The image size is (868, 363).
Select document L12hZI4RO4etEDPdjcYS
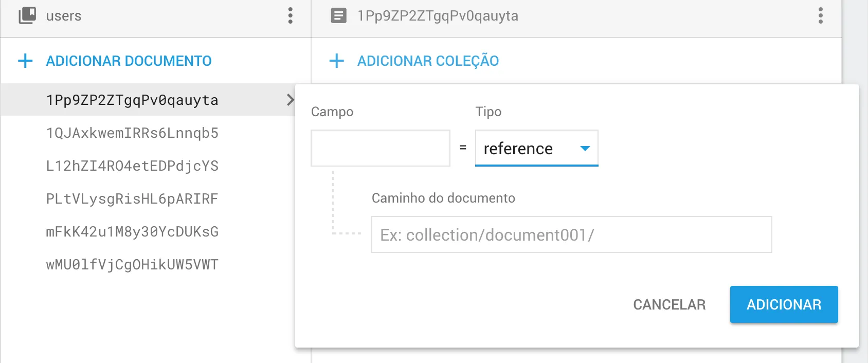pos(132,166)
